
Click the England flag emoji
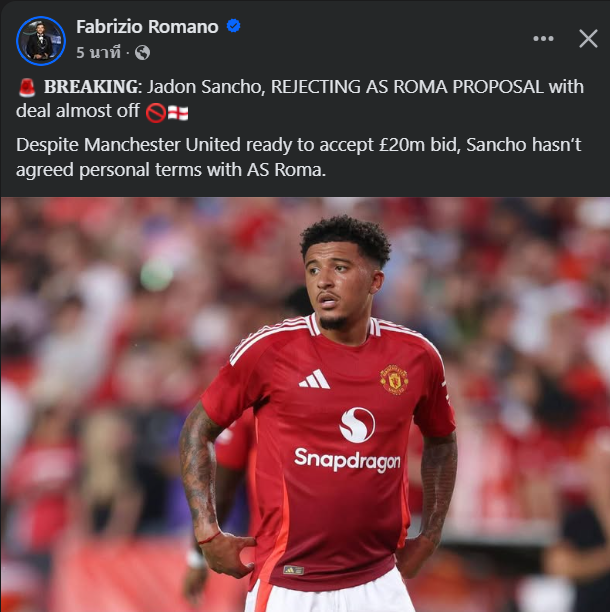point(178,113)
